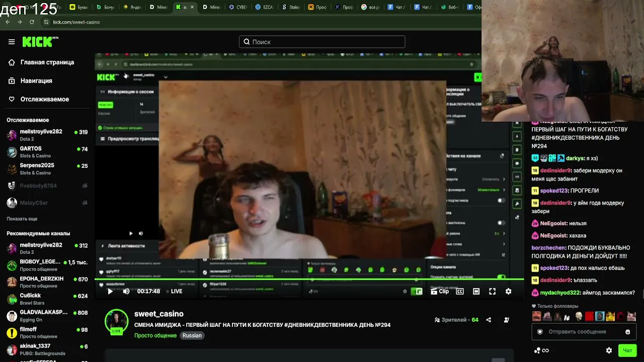Click the follow user icon by viewer count
The height and width of the screenshot is (362, 644).
[x=507, y=320]
